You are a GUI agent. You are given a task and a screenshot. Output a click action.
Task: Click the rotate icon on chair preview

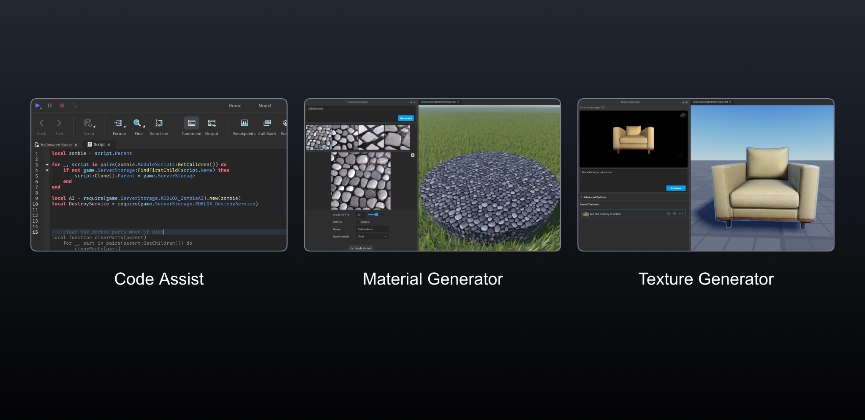point(683,115)
